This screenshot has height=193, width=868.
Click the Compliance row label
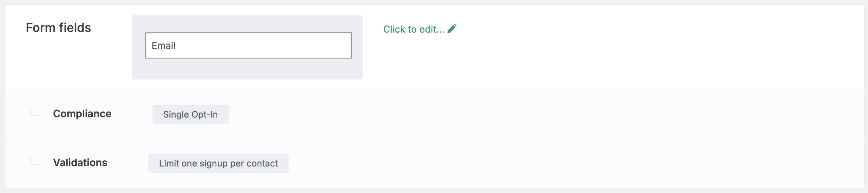[82, 113]
